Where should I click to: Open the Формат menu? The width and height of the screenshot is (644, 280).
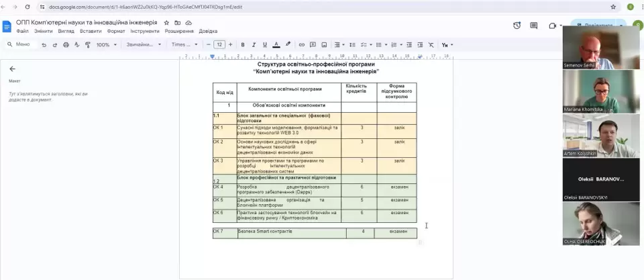(x=116, y=32)
